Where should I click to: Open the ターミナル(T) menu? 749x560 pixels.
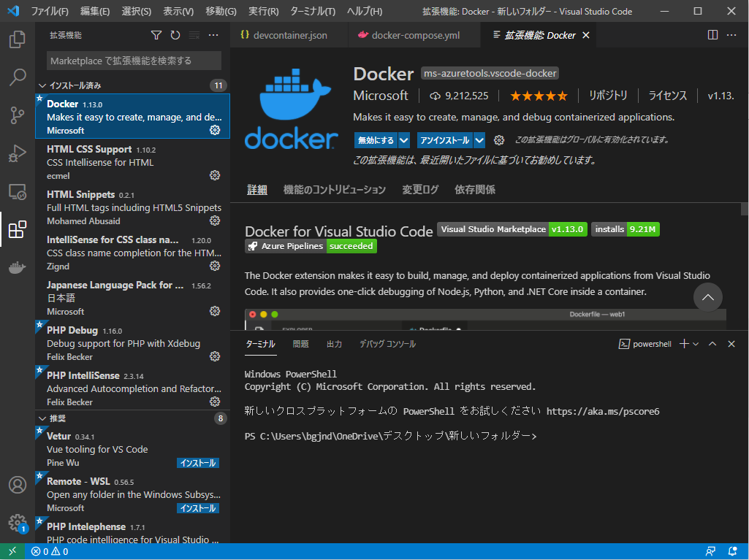pyautogui.click(x=313, y=11)
